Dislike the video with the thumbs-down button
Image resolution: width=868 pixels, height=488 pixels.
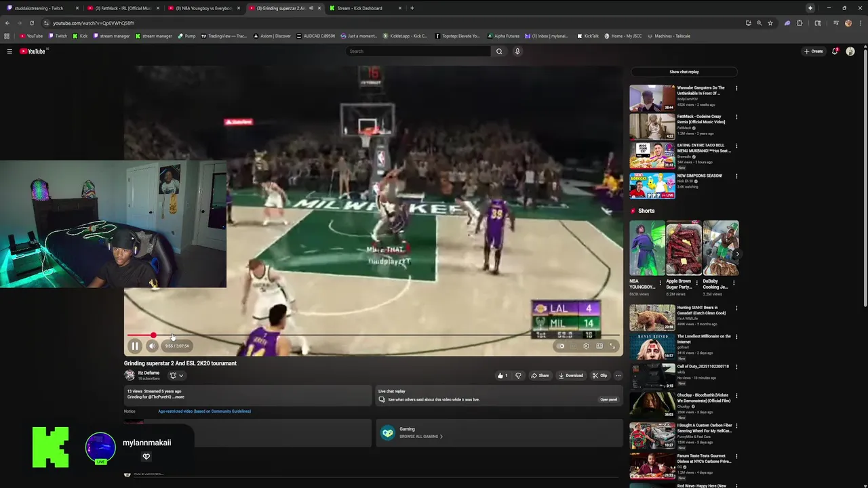pyautogui.click(x=518, y=375)
